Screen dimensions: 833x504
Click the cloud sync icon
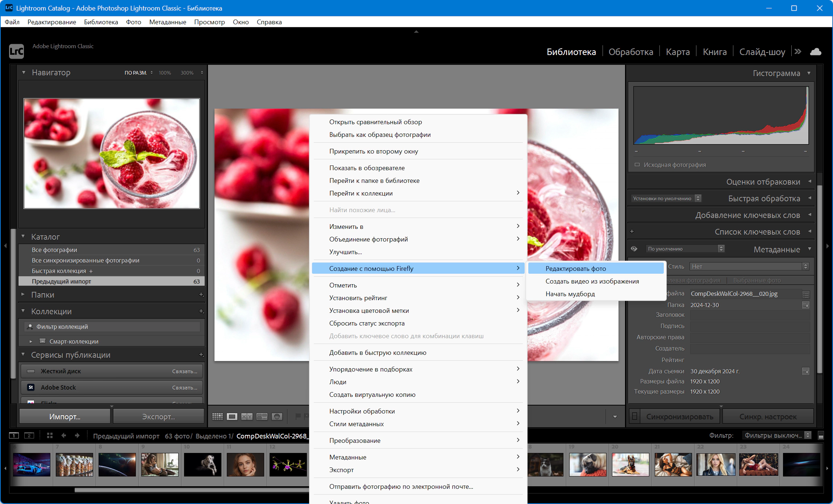[815, 52]
